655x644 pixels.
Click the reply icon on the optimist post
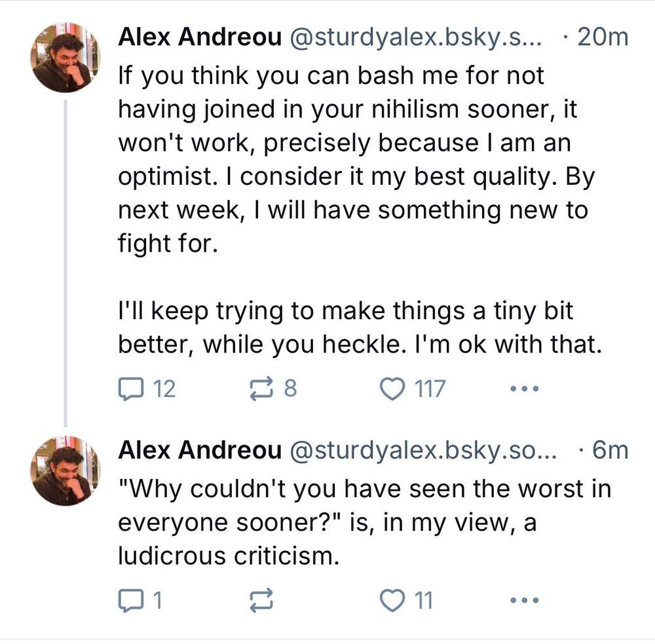click(130, 389)
